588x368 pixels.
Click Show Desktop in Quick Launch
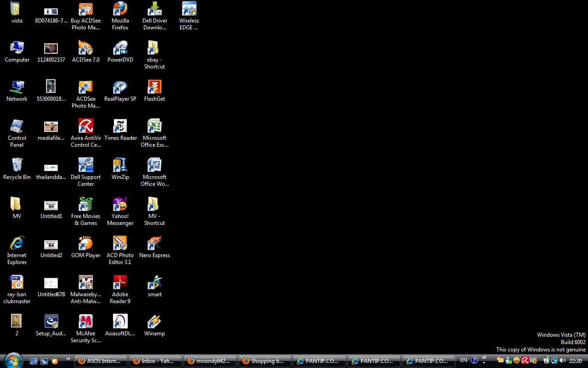point(33,361)
